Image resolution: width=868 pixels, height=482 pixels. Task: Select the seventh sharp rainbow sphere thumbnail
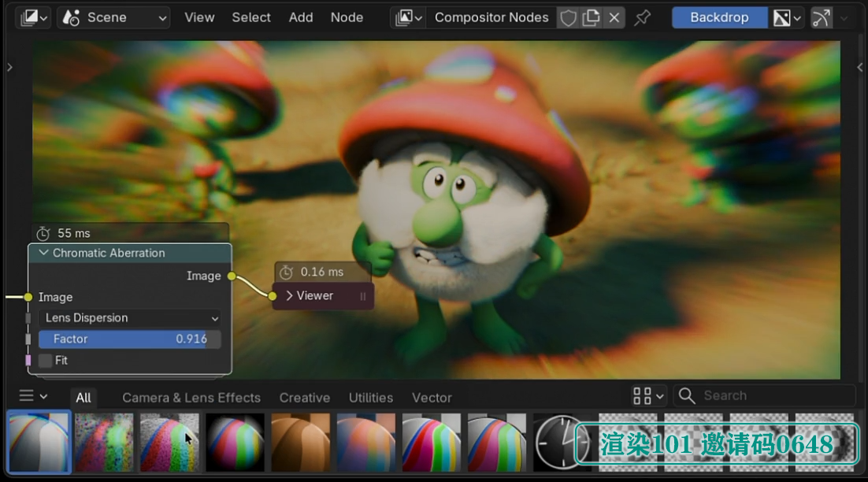coord(431,442)
